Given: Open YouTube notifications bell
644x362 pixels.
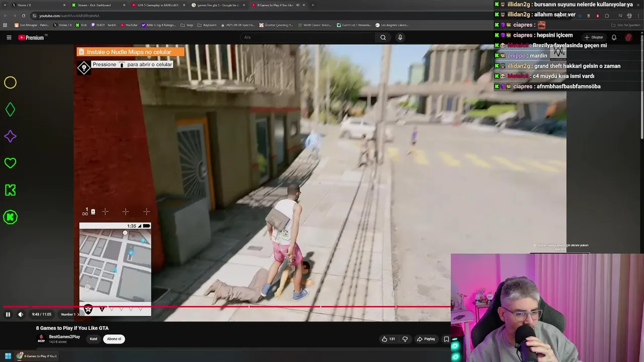Looking at the screenshot, I should pyautogui.click(x=614, y=37).
